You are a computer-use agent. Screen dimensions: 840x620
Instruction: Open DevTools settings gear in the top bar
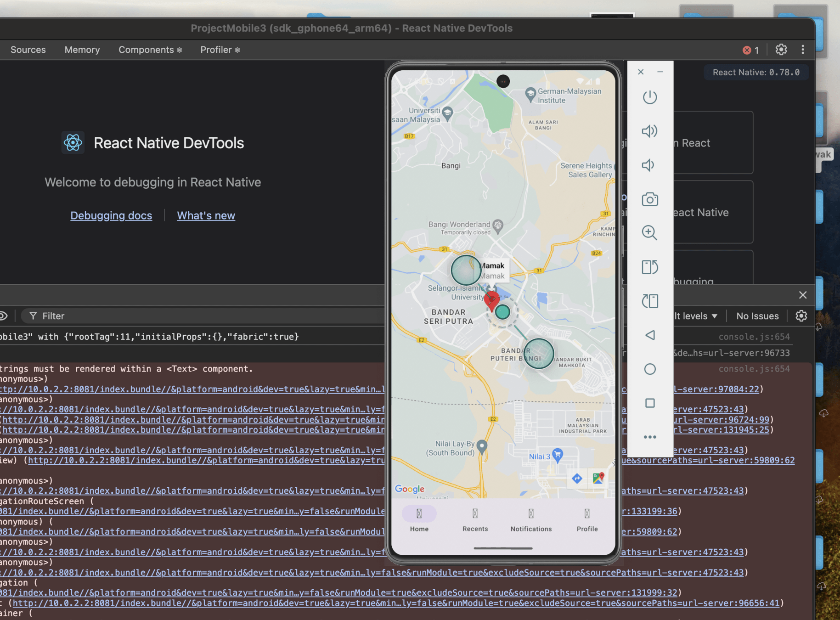pyautogui.click(x=781, y=50)
